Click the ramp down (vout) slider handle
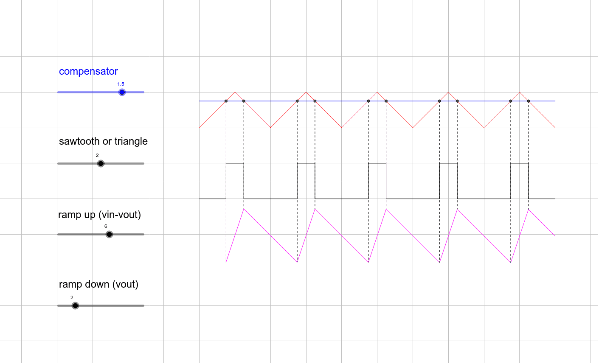Image resolution: width=599 pixels, height=364 pixels. pyautogui.click(x=75, y=305)
